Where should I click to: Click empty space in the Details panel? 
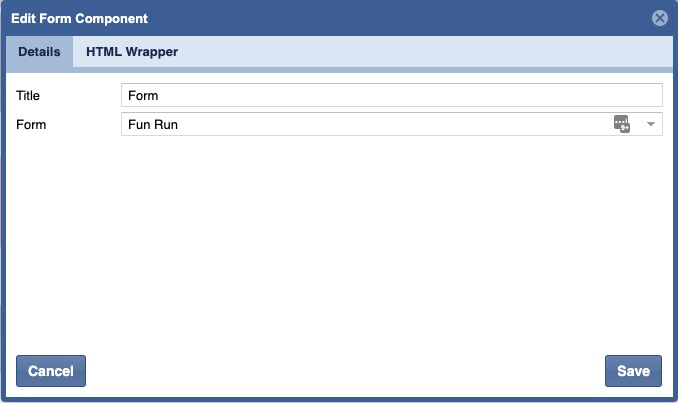coord(340,240)
